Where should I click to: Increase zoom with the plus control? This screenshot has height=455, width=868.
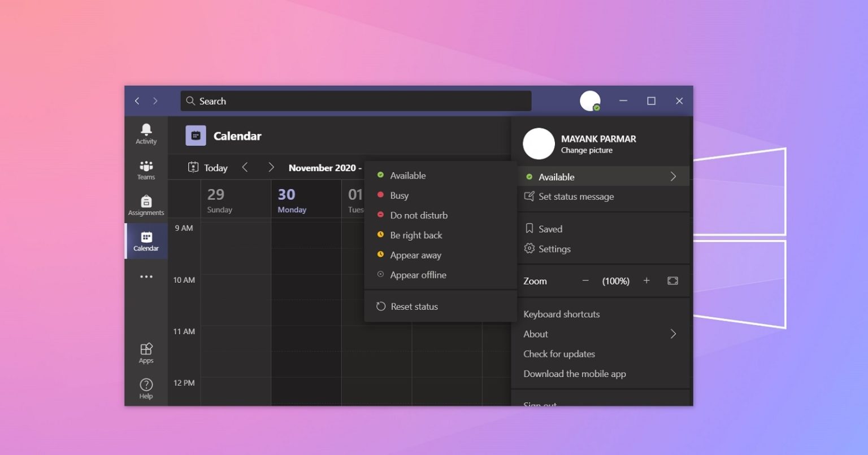pos(646,281)
